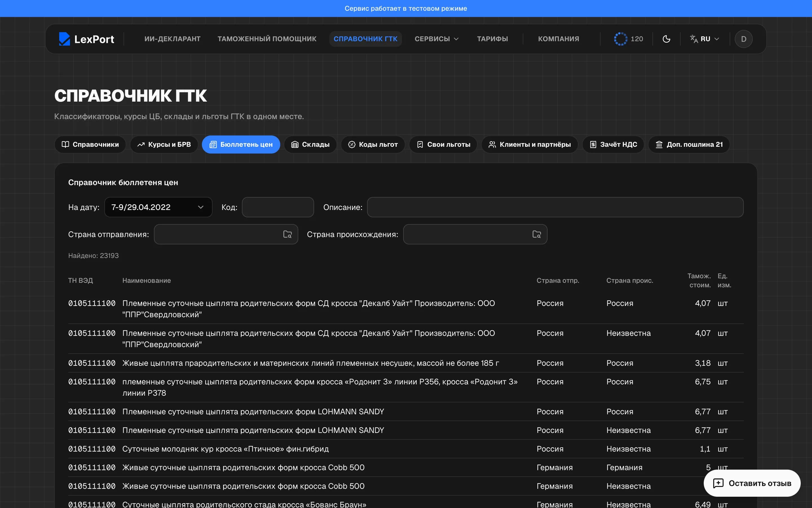
Task: Click the language translate icon
Action: tap(694, 39)
